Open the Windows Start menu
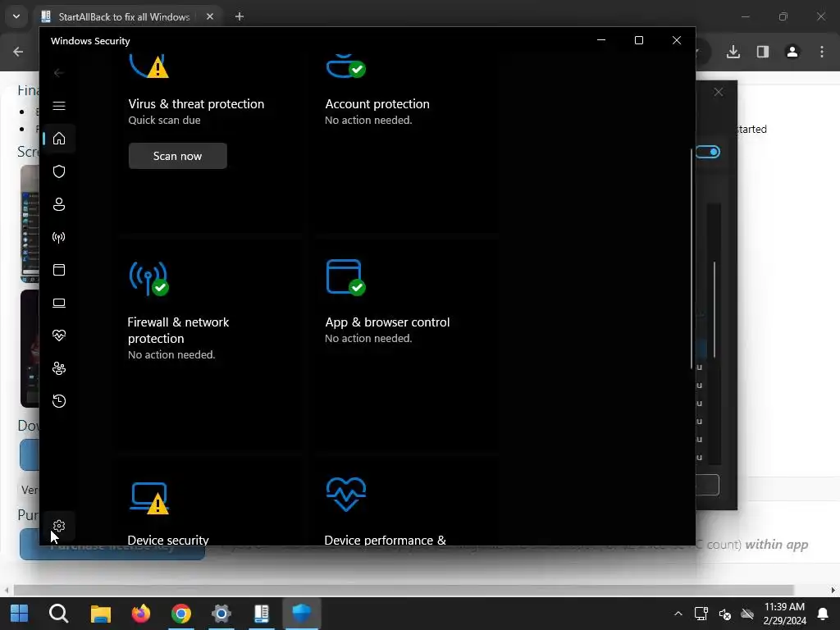The width and height of the screenshot is (840, 630). (x=20, y=614)
